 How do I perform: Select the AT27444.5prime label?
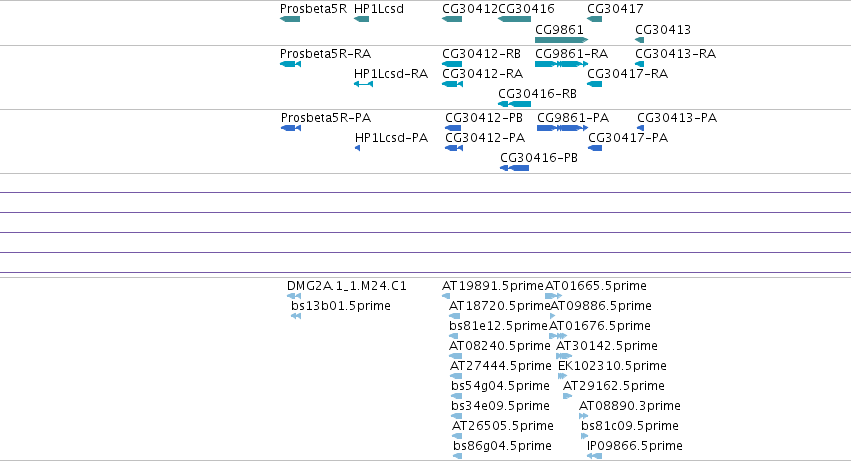(x=500, y=366)
